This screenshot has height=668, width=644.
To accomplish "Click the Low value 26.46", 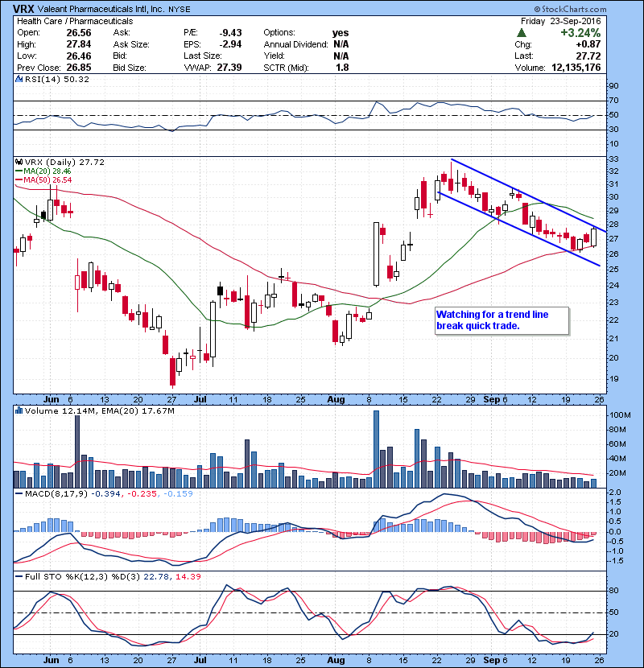I will [79, 56].
